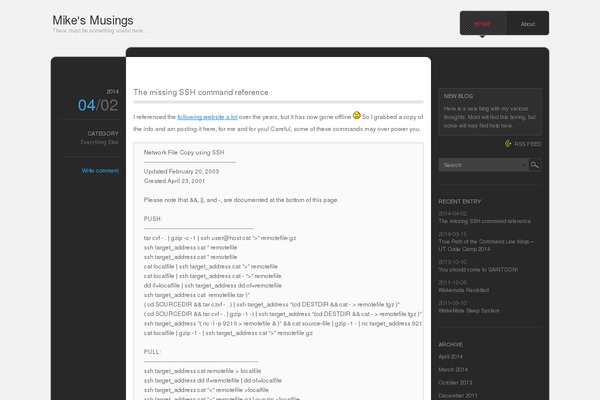This screenshot has height=400, width=600.
Task: Click the Write comment link
Action: pyautogui.click(x=100, y=171)
